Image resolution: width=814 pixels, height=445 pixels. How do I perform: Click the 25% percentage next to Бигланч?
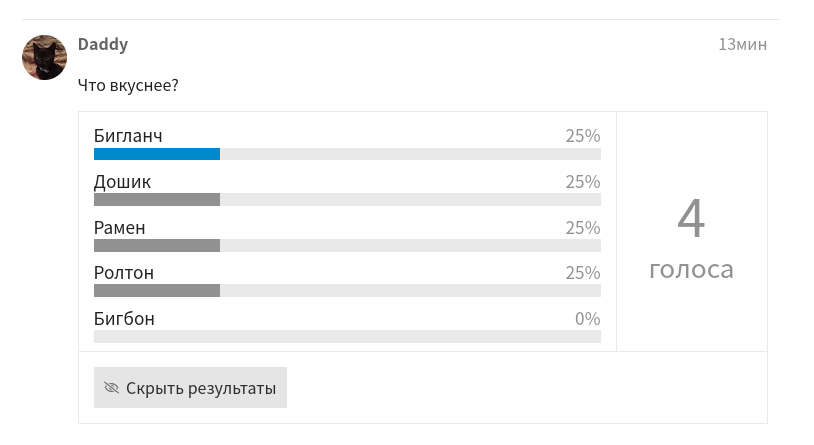583,136
